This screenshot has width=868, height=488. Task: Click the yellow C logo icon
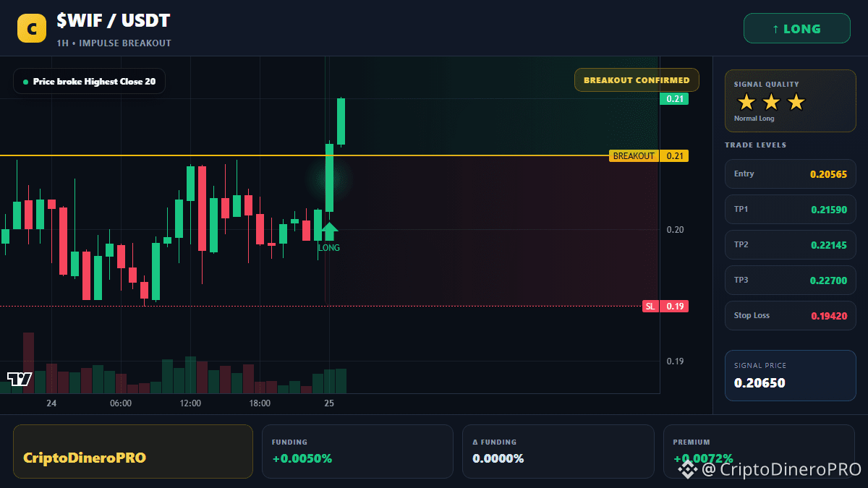(32, 28)
